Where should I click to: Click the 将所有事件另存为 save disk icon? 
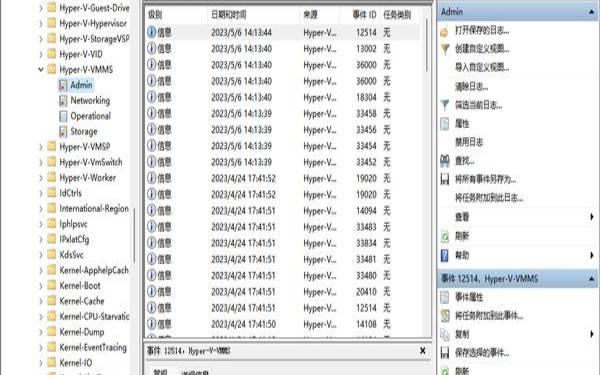click(445, 179)
